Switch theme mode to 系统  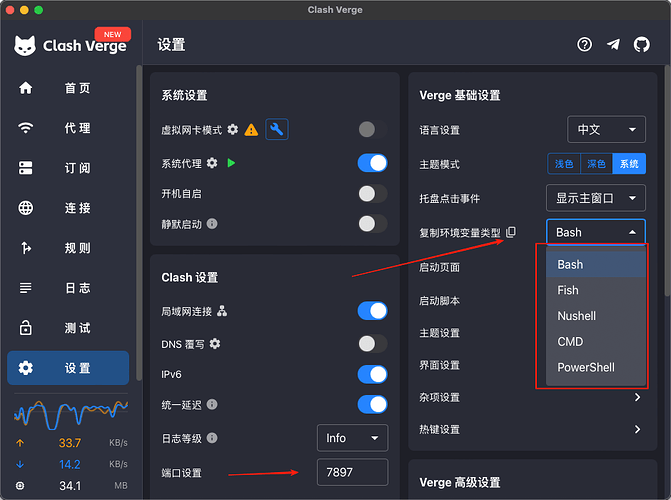tap(629, 164)
